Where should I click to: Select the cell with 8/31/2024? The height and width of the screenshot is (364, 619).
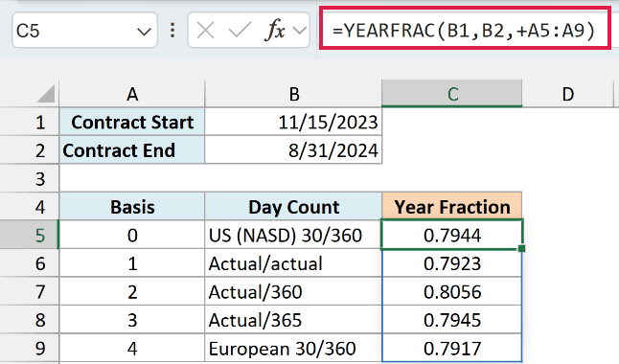pyautogui.click(x=293, y=150)
